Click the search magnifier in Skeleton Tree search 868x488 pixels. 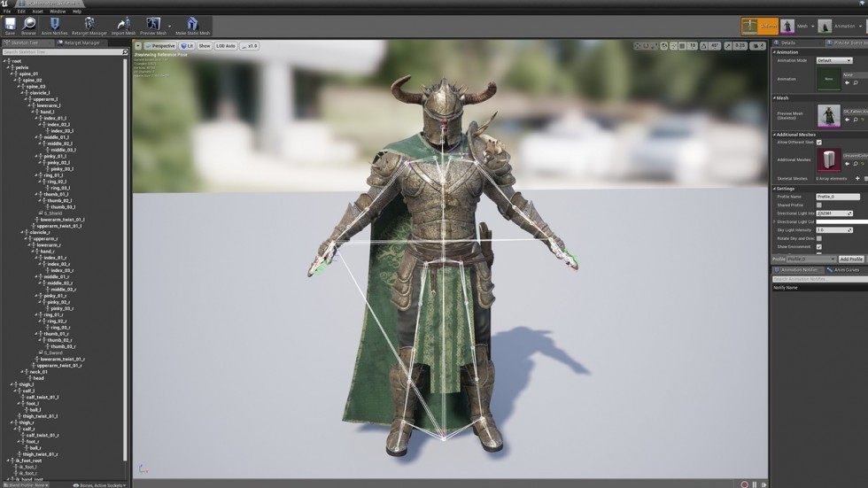click(x=125, y=52)
